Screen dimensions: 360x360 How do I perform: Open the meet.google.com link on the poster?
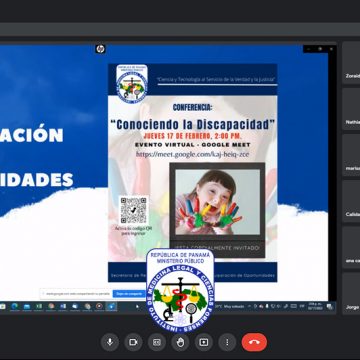(x=192, y=154)
